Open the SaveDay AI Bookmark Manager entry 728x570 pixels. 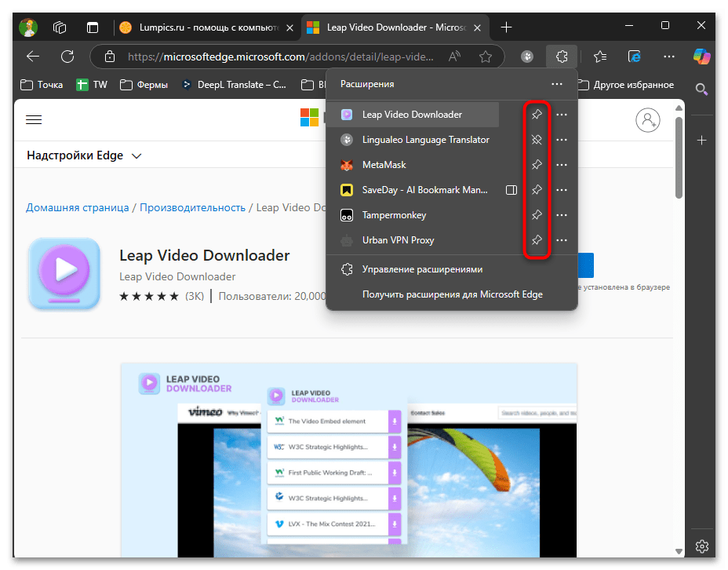click(x=413, y=189)
